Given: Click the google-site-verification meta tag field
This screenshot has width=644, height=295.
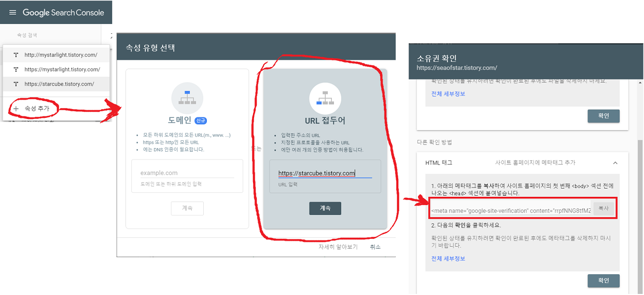Looking at the screenshot, I should pos(511,210).
